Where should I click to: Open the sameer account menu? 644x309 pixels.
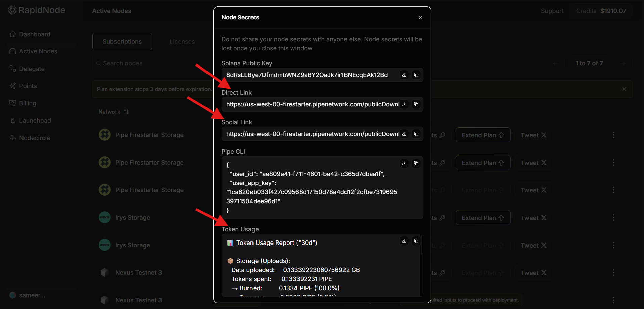pyautogui.click(x=32, y=295)
